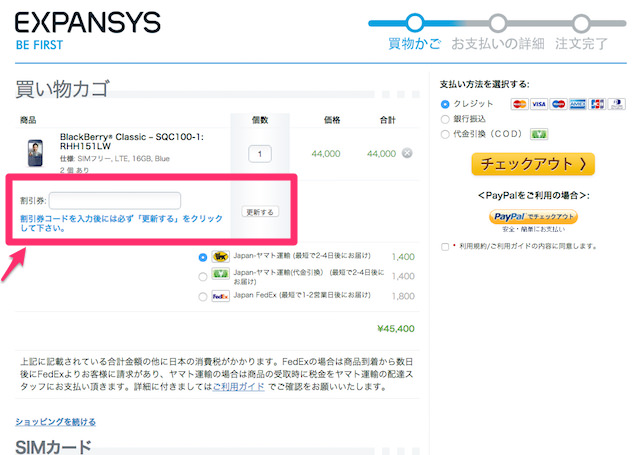
Task: Click the American Express card icon
Action: tap(578, 104)
